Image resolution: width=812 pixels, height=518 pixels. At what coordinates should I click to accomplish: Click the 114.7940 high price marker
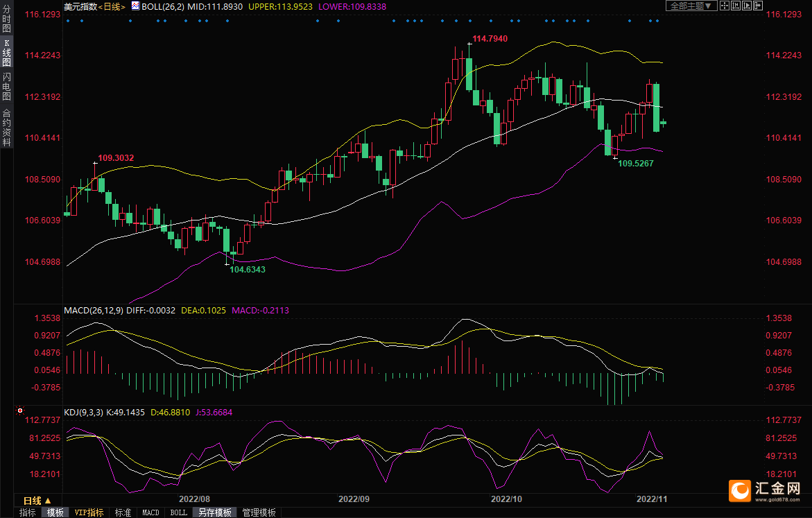[490, 38]
